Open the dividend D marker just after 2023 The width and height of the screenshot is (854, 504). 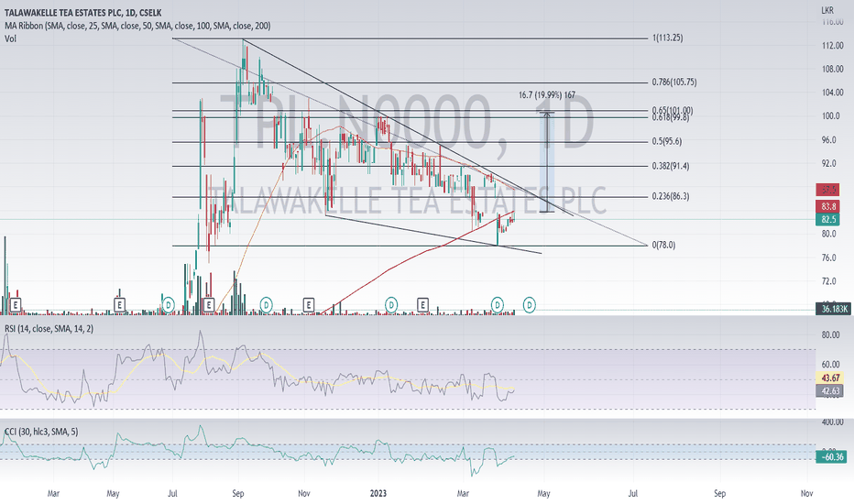(x=391, y=305)
